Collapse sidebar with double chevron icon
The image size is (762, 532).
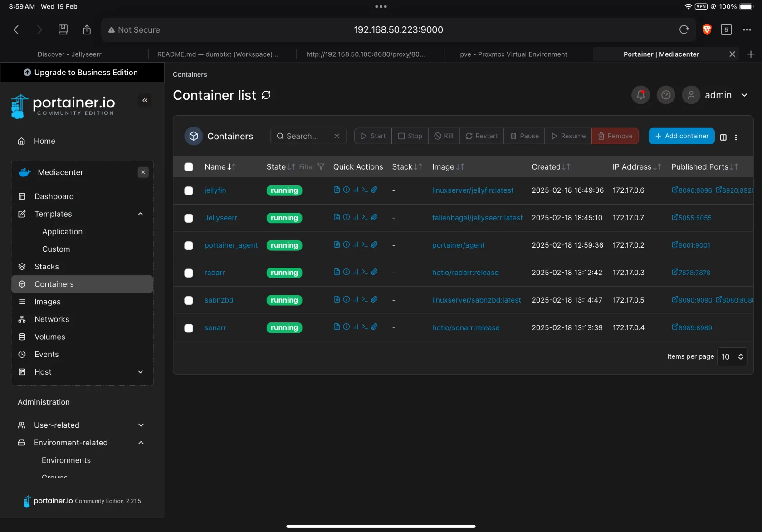point(145,100)
